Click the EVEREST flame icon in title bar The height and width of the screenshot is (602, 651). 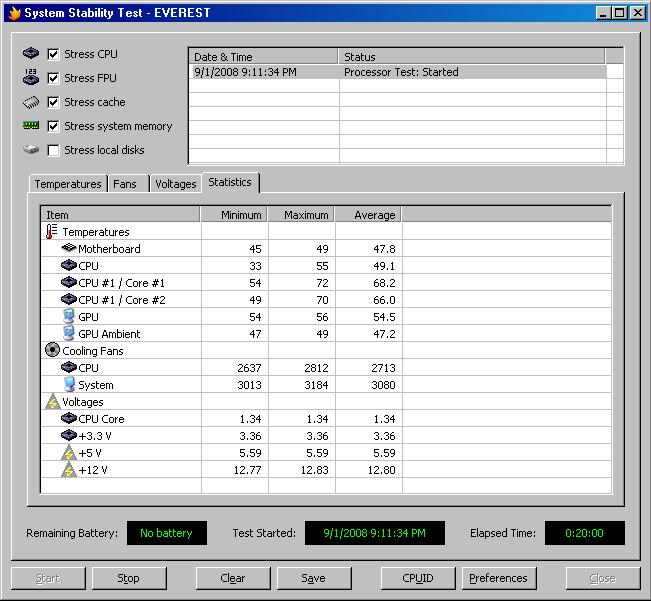15,13
